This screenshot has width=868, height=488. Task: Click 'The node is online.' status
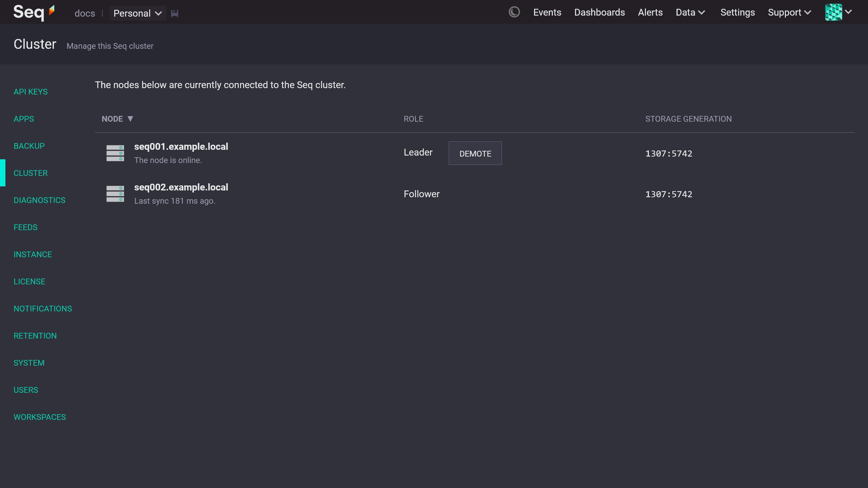(x=168, y=160)
